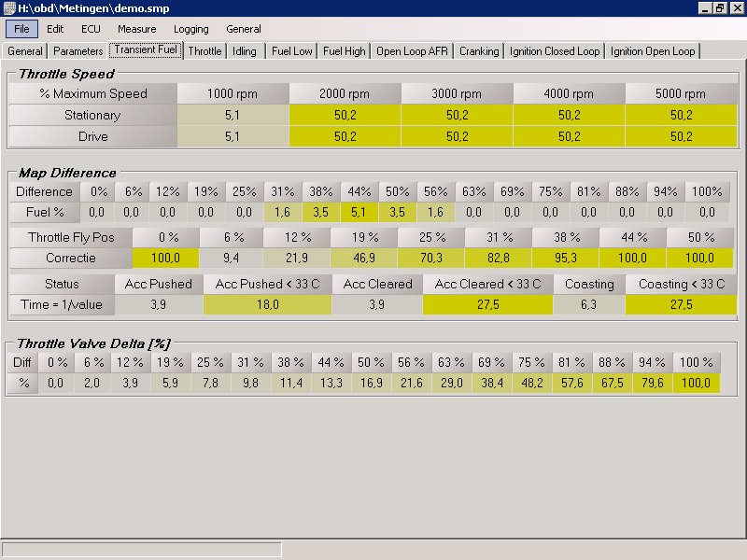Click the Throttle Fly Pos row label
Screen dimensions: 747x560
[x=71, y=237]
